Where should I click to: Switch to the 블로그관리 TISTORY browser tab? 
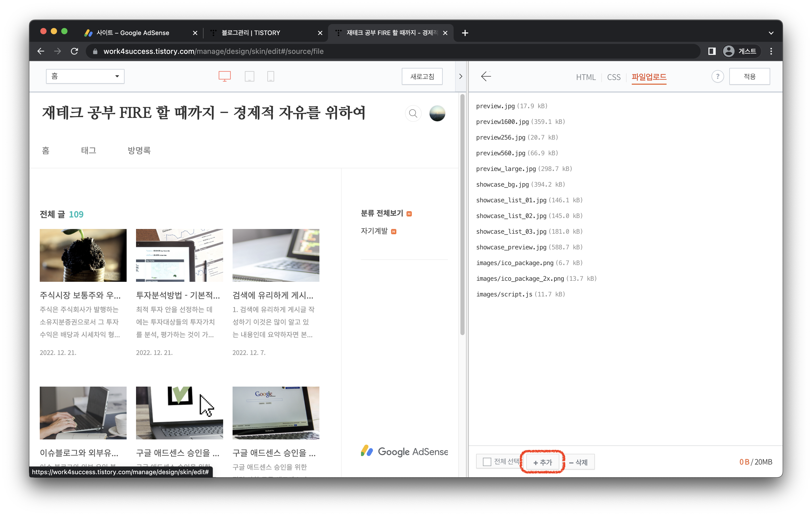[x=251, y=33]
